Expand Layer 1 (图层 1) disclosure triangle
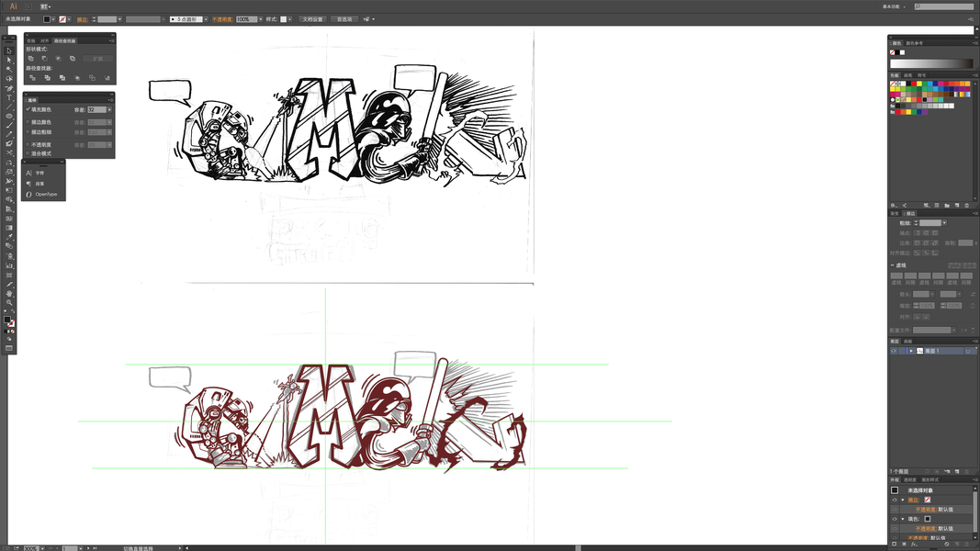 (911, 351)
